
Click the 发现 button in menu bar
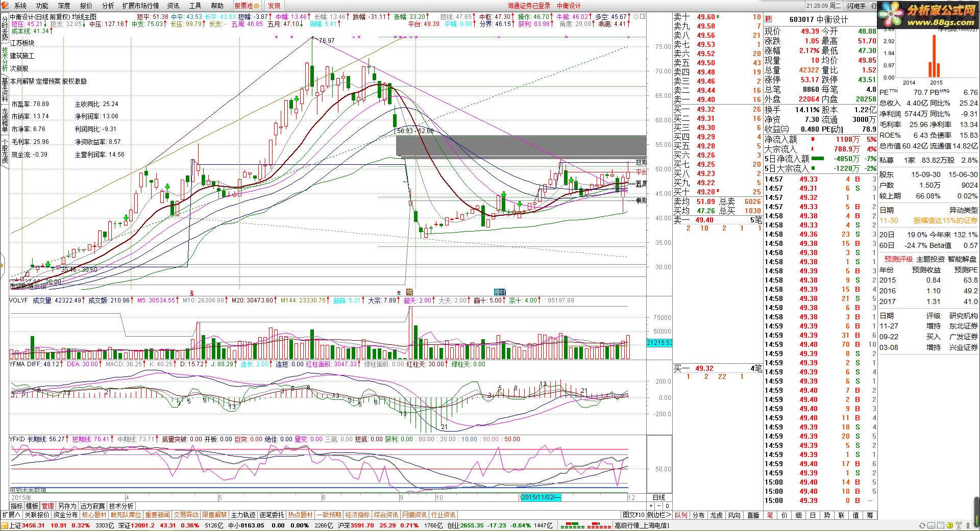(x=274, y=6)
